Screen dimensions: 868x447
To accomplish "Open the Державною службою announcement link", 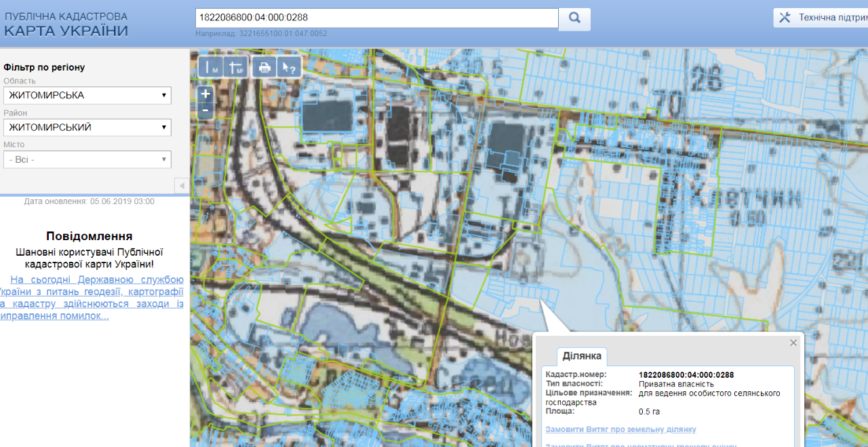I will click(x=93, y=298).
